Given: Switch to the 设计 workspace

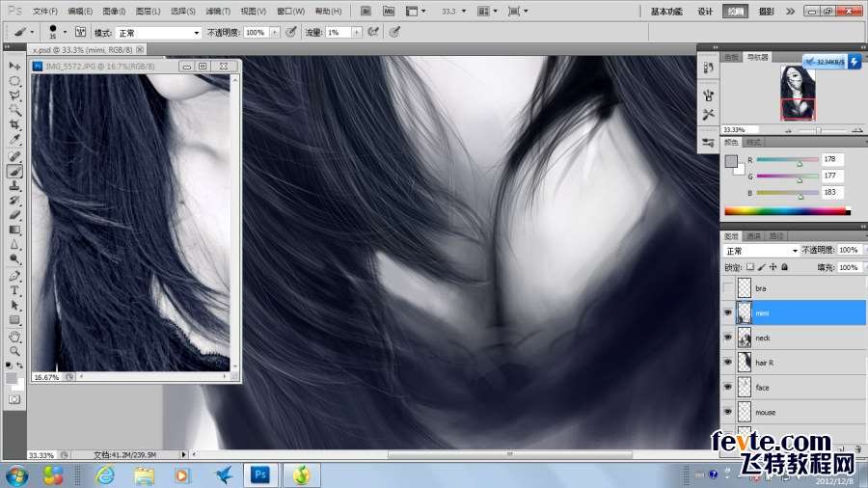Looking at the screenshot, I should point(705,11).
